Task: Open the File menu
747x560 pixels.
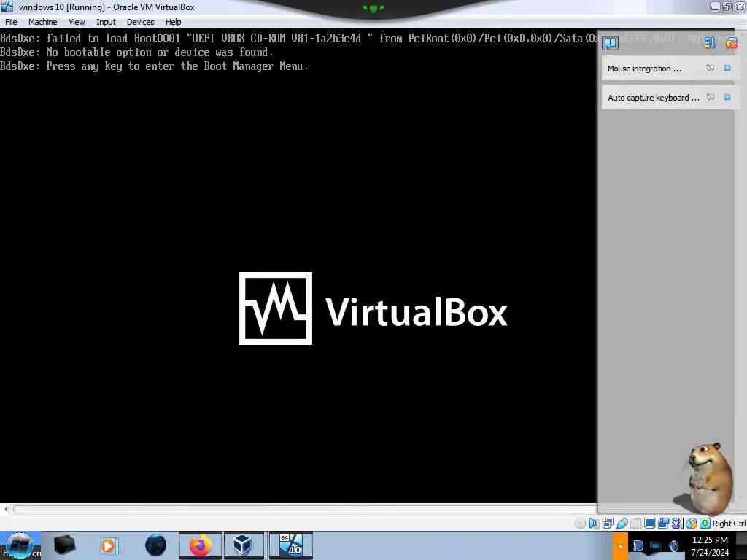Action: (x=11, y=22)
